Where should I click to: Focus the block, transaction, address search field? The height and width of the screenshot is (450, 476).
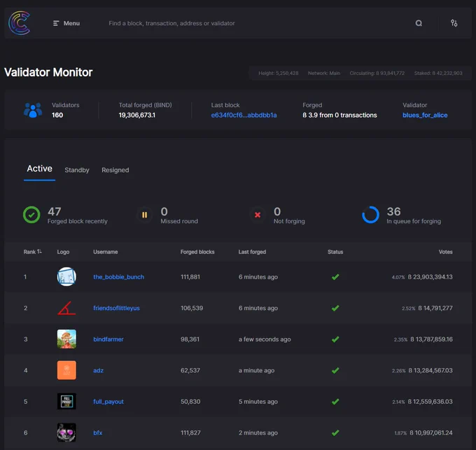(171, 23)
